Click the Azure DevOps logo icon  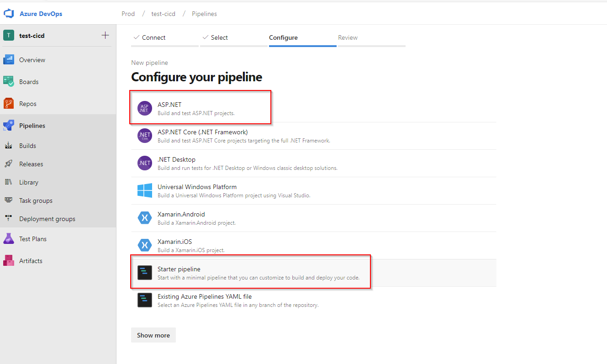tap(9, 14)
